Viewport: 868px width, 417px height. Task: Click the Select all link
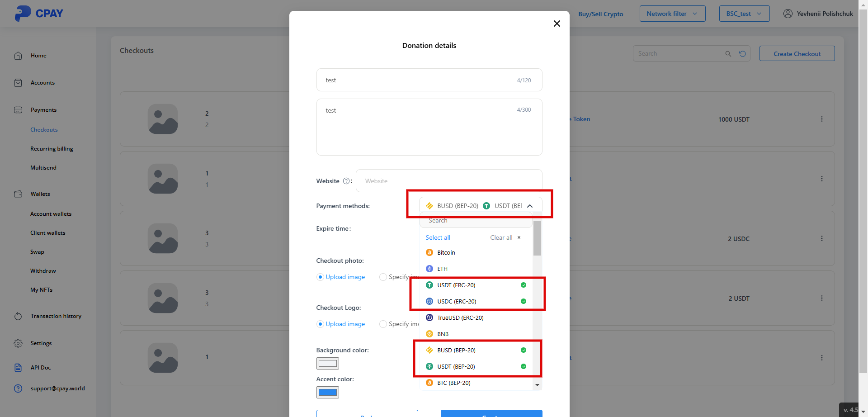click(x=438, y=237)
